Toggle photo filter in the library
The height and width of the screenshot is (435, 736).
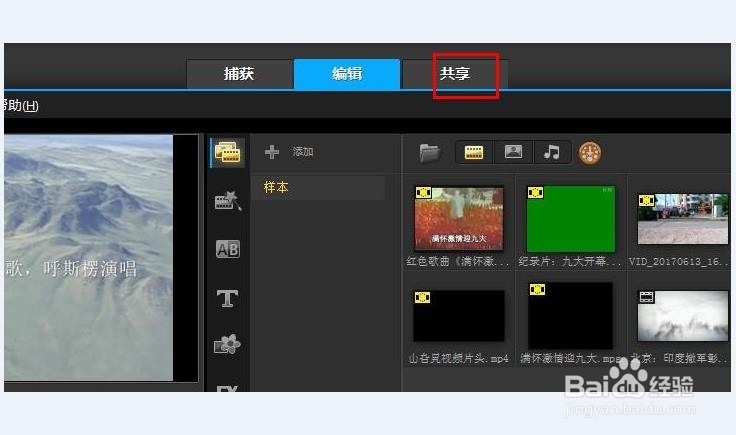pos(513,153)
